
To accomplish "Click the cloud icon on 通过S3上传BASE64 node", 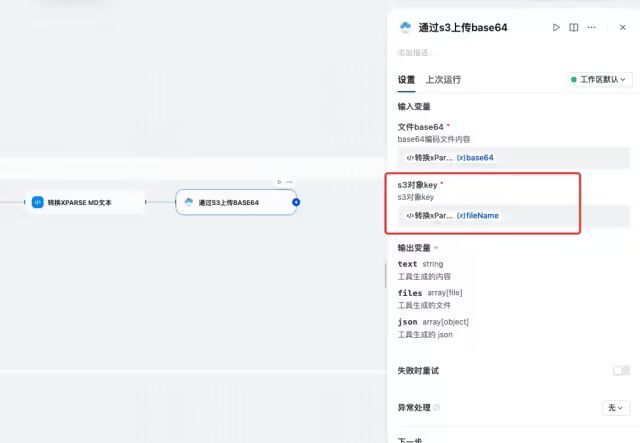I will point(189,202).
